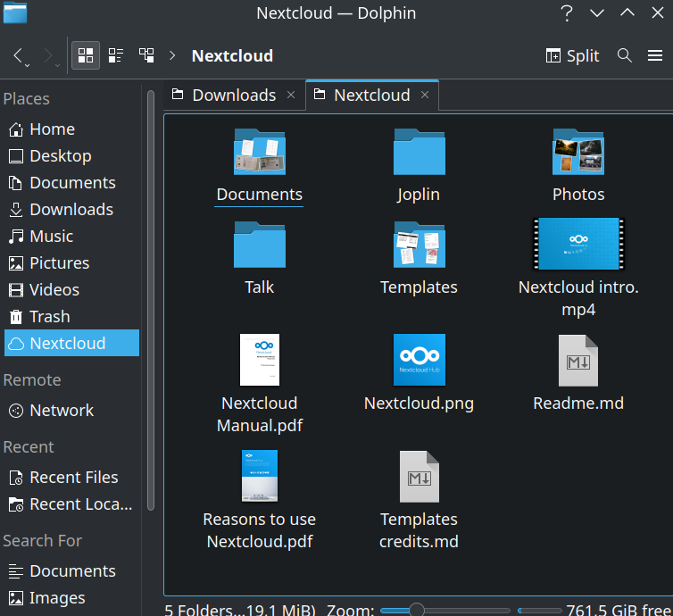673x616 pixels.
Task: Select the Talk folder icon
Action: pos(260,245)
